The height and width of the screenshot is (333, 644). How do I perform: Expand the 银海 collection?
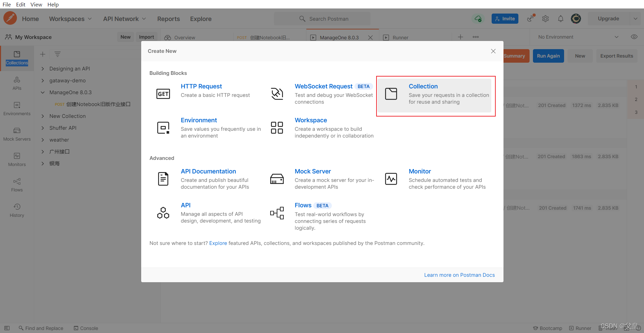click(x=43, y=164)
